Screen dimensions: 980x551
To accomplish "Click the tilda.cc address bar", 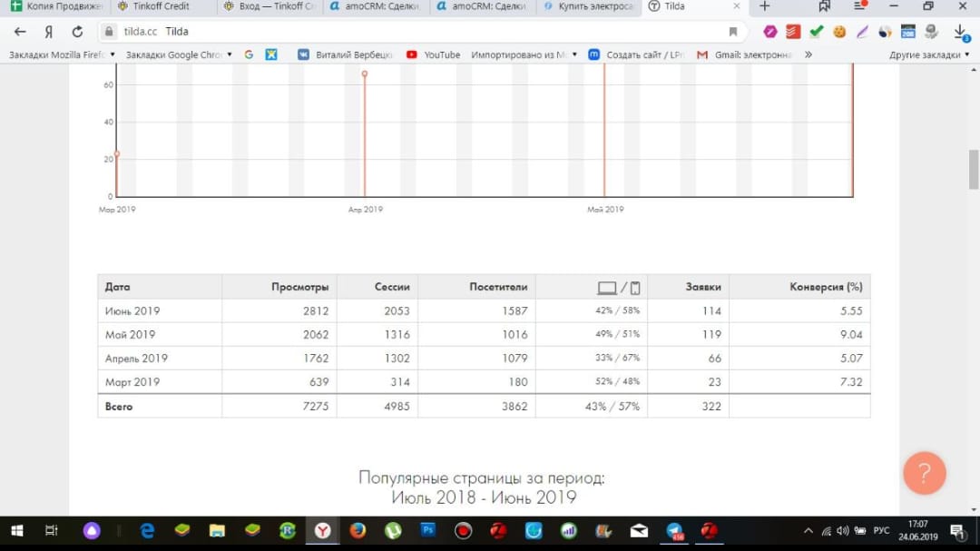I will (408, 32).
